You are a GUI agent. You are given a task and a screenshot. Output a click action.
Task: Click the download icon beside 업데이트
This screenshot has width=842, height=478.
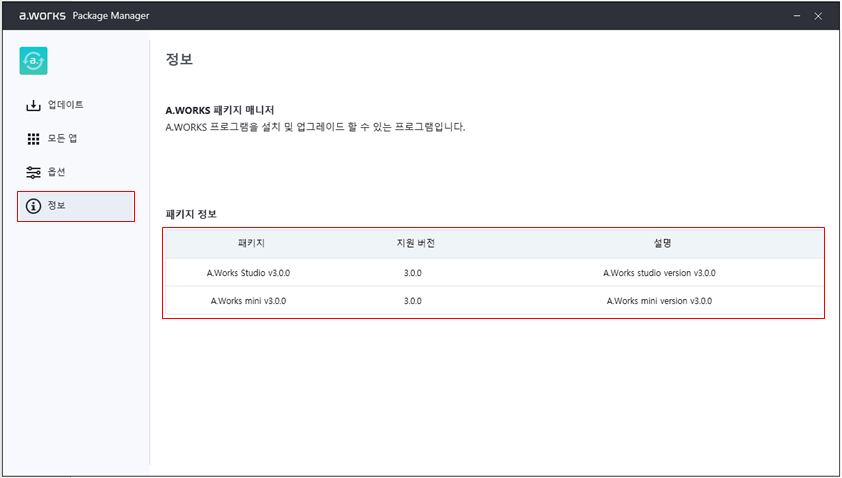(x=33, y=105)
